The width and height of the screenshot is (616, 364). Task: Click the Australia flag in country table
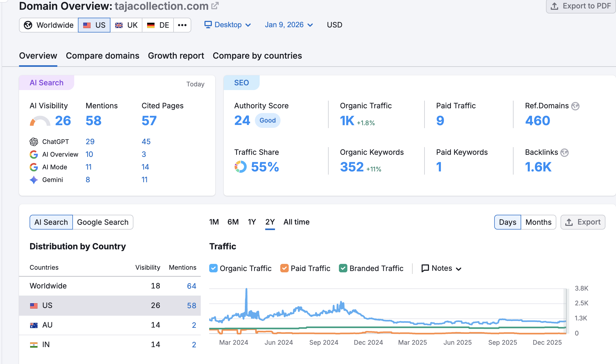[x=34, y=325]
